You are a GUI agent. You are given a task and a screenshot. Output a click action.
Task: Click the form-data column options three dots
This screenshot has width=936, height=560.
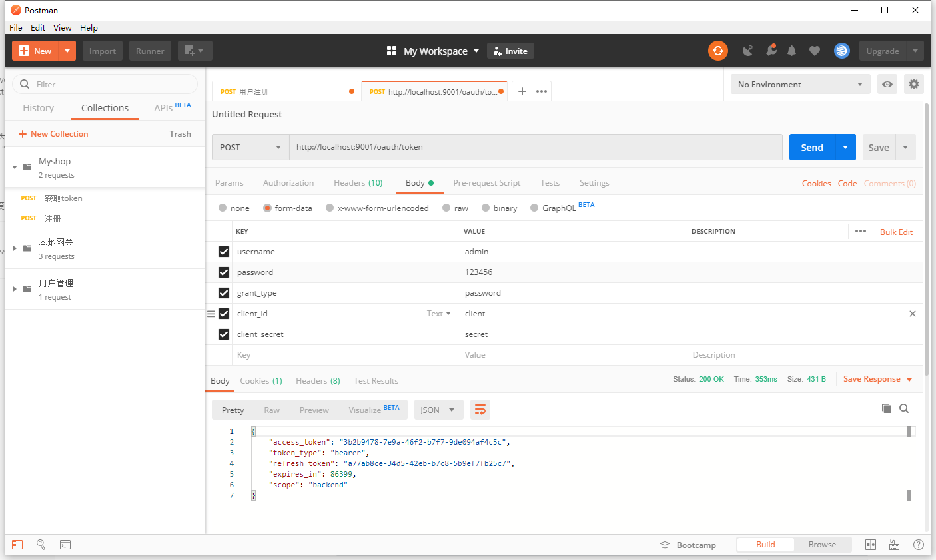tap(861, 232)
